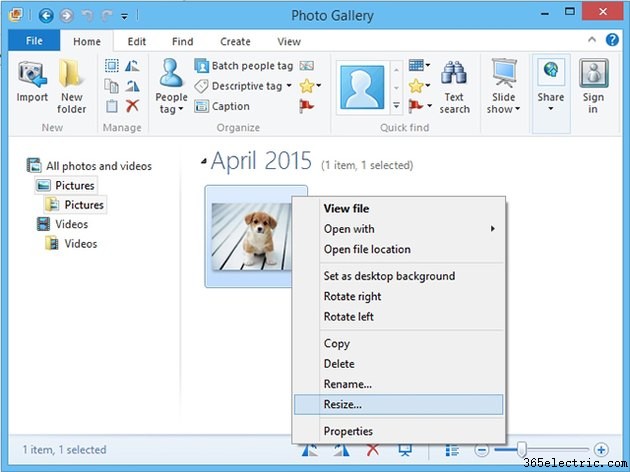Select top-level Videos library in tree
The width and height of the screenshot is (630, 472).
62,224
